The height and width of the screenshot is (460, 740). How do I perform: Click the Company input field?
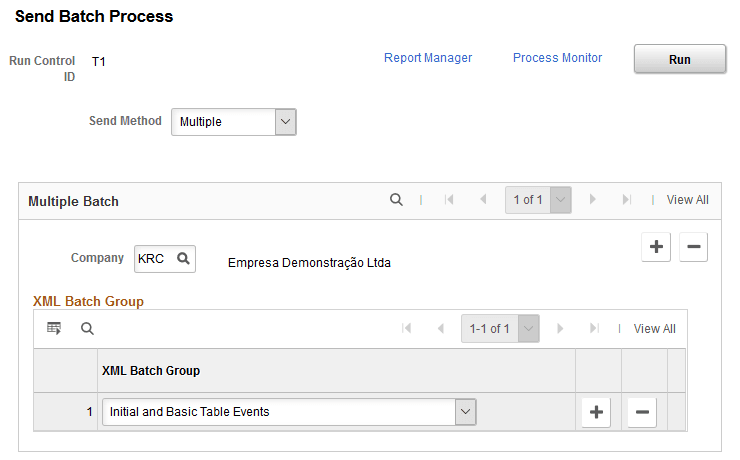tap(154, 258)
